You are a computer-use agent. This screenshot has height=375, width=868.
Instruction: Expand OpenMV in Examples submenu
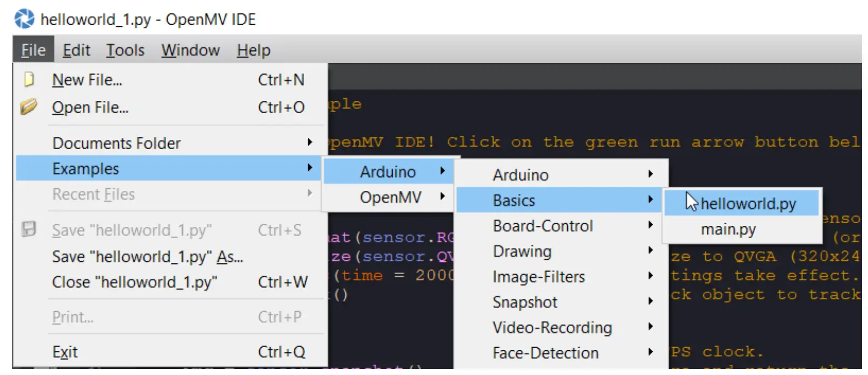389,197
